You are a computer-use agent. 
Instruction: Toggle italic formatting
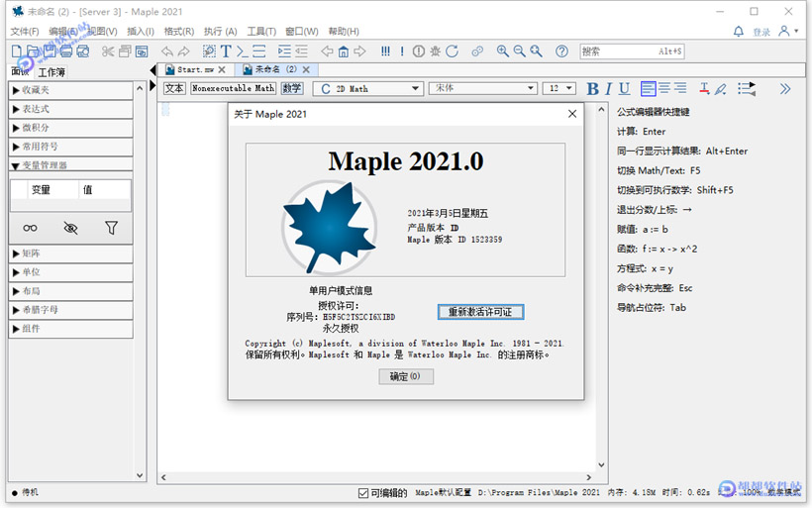point(609,88)
